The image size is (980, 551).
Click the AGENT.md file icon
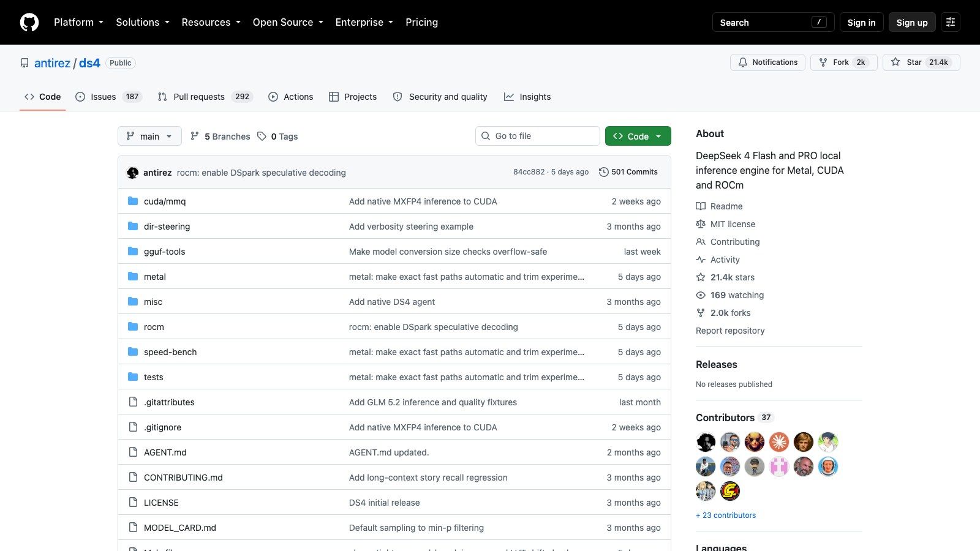coord(133,452)
